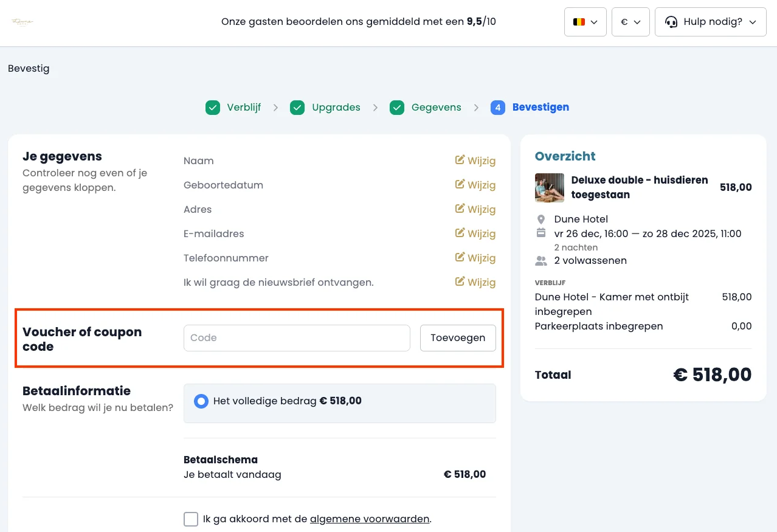Agree to the algemene voorwaarden checkbox

click(191, 519)
